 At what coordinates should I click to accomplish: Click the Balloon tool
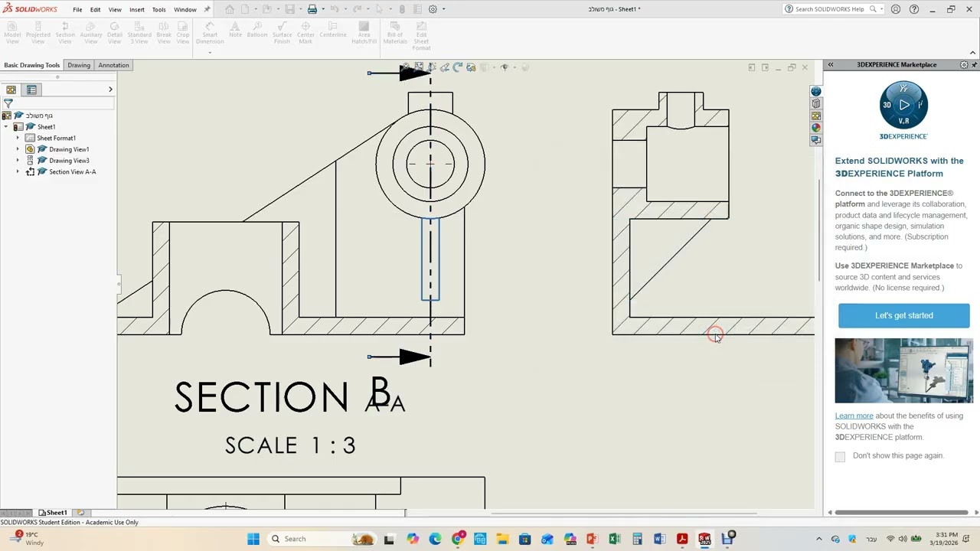(x=257, y=30)
